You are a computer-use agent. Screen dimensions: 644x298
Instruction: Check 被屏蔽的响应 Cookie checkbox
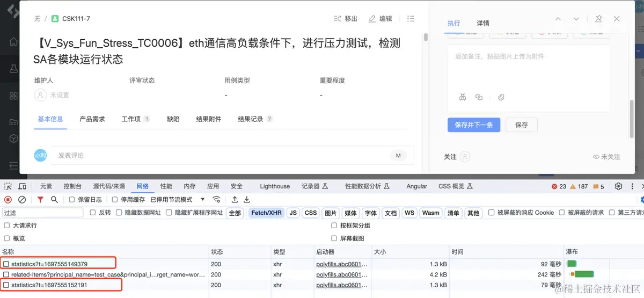[491, 213]
